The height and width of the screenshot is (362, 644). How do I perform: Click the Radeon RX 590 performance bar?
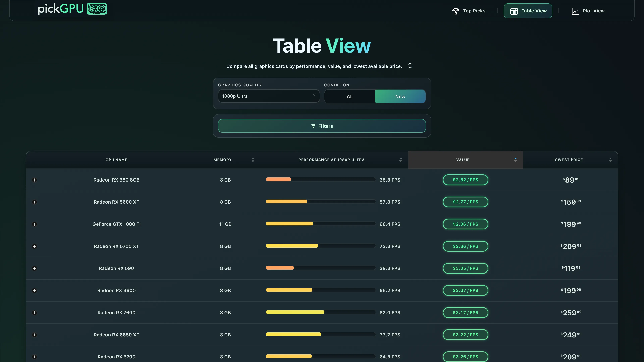(321, 268)
